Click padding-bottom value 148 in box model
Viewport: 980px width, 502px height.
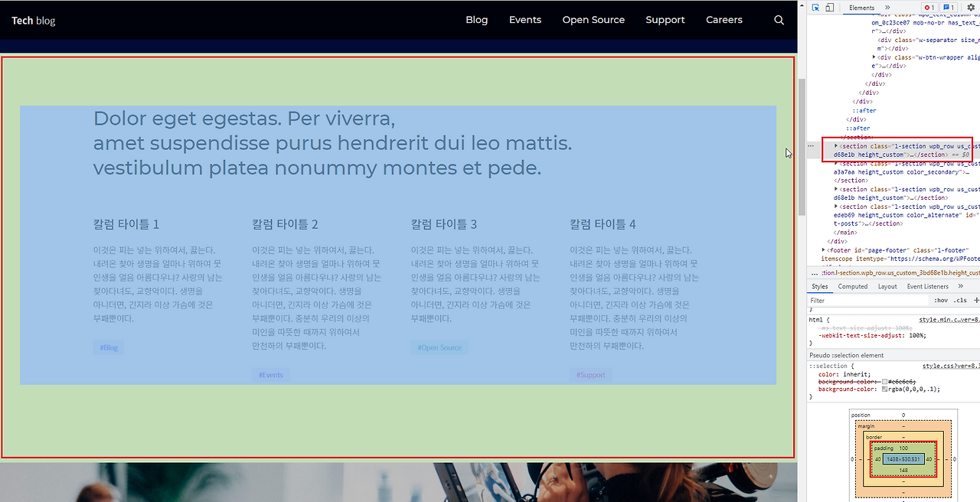903,470
